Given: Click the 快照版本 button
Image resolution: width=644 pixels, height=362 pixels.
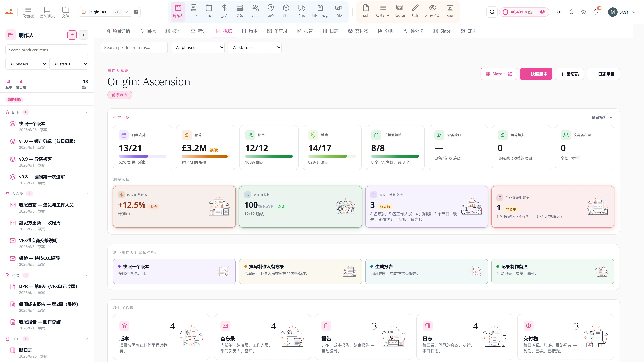Looking at the screenshot, I should click(x=536, y=74).
